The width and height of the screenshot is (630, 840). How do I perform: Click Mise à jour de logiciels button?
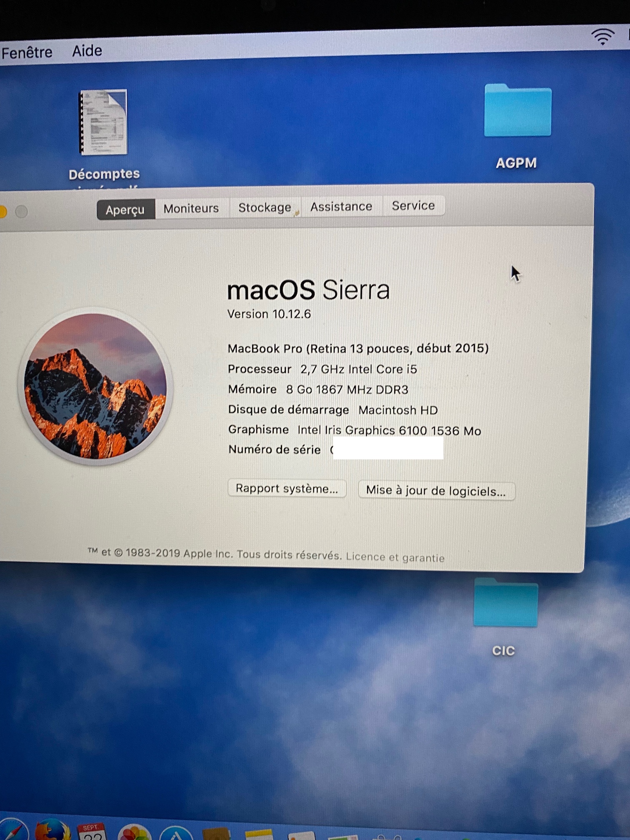click(436, 491)
